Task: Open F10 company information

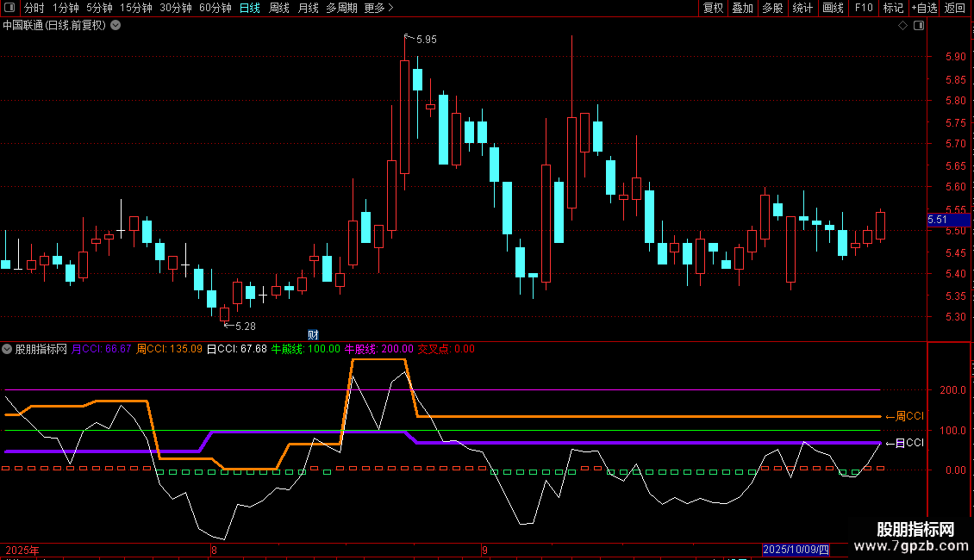Action: point(863,8)
